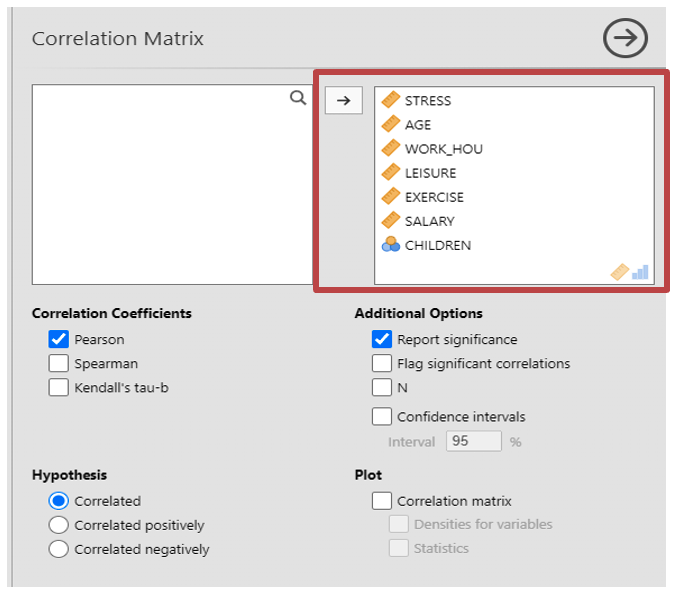
Task: Uncheck the Pearson correlation checkbox
Action: (58, 340)
